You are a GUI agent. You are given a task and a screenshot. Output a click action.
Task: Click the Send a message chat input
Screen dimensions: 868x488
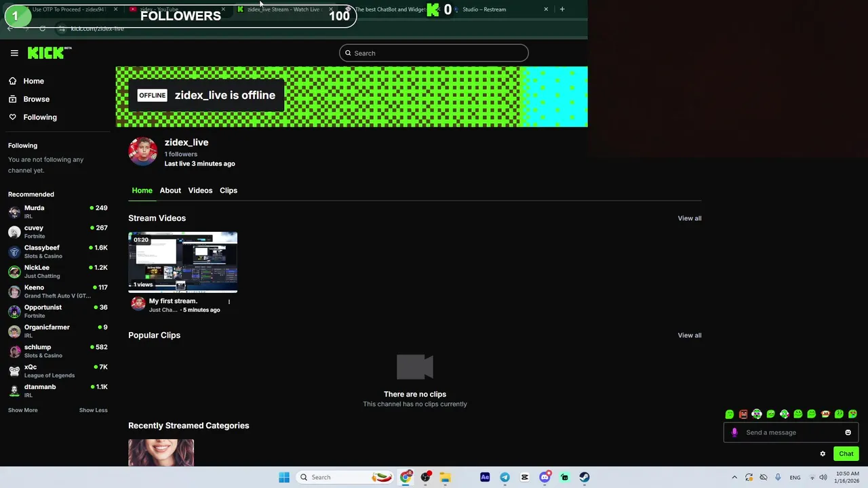pos(791,432)
